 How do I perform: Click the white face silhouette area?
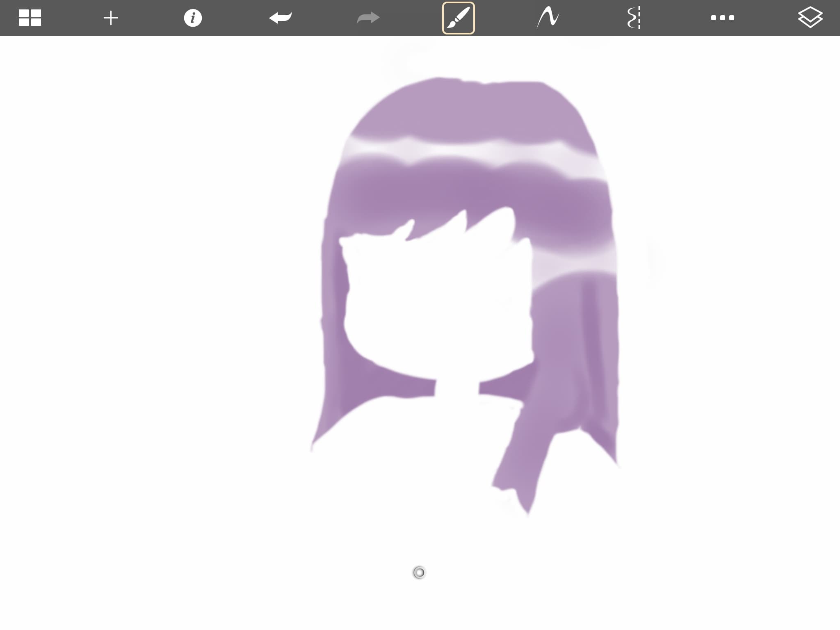point(435,304)
